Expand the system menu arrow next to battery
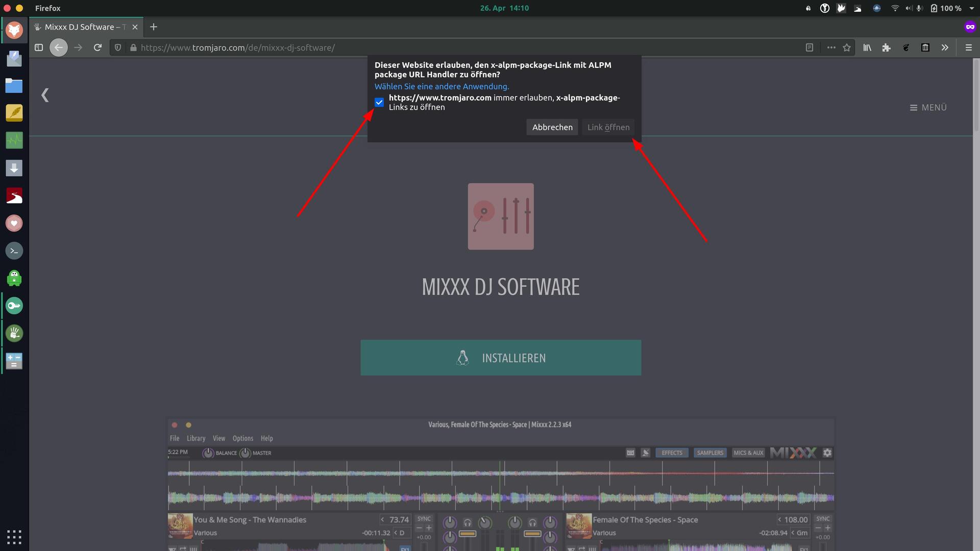The image size is (980, 551). click(972, 8)
